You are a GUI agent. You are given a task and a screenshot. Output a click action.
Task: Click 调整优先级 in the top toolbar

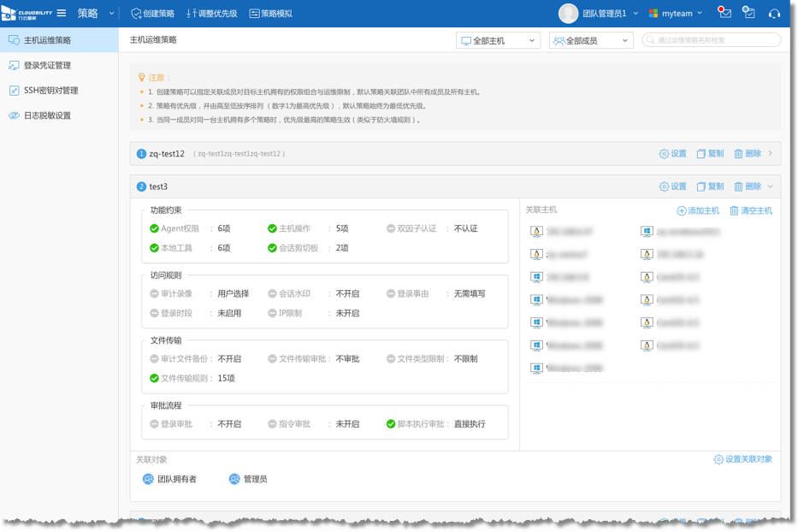click(212, 14)
